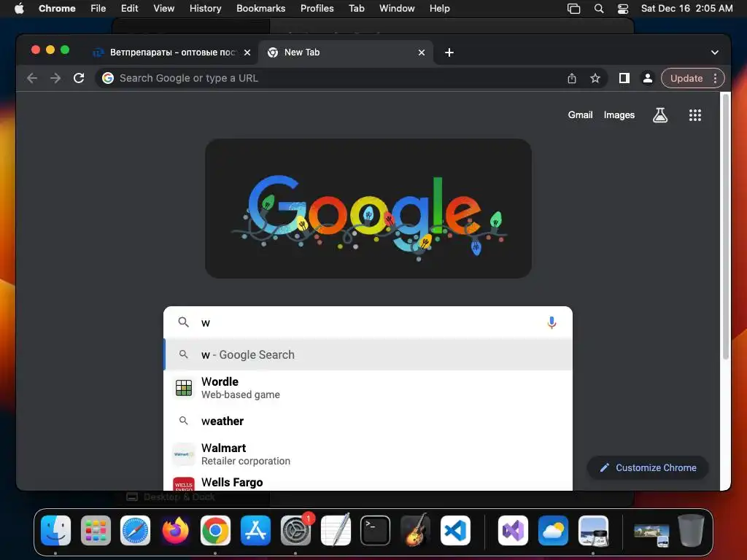Open Launchpad from the Dock
The height and width of the screenshot is (560, 747).
(x=96, y=530)
